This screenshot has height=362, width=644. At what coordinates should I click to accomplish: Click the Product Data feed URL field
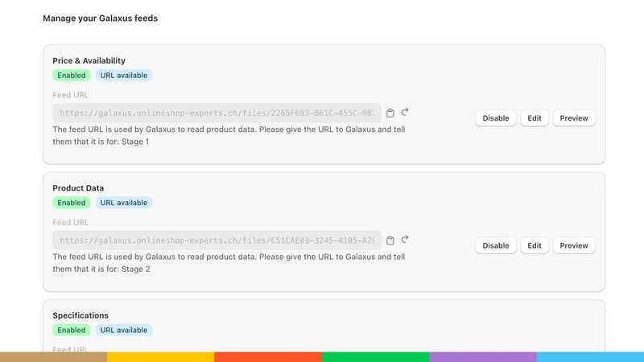tap(217, 240)
